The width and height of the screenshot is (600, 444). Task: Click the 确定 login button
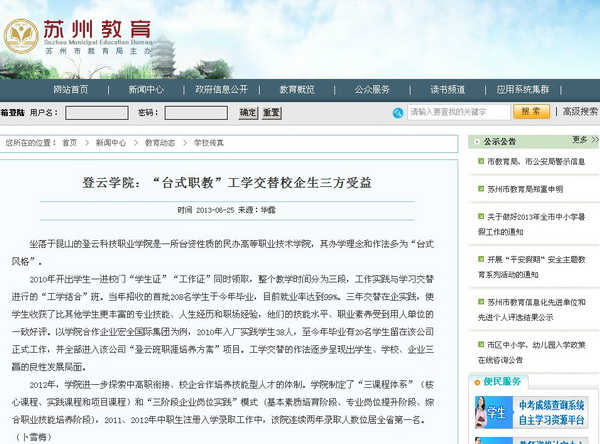(x=248, y=113)
